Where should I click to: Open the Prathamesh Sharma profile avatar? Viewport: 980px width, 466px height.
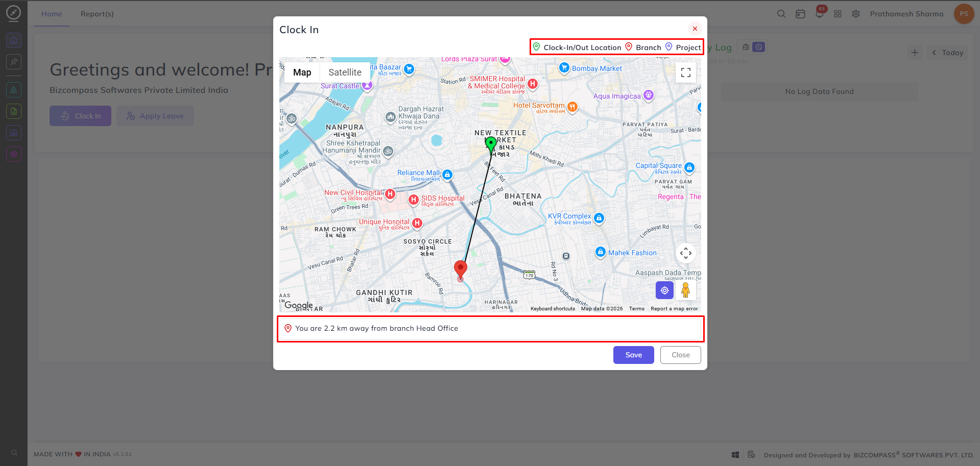click(964, 14)
